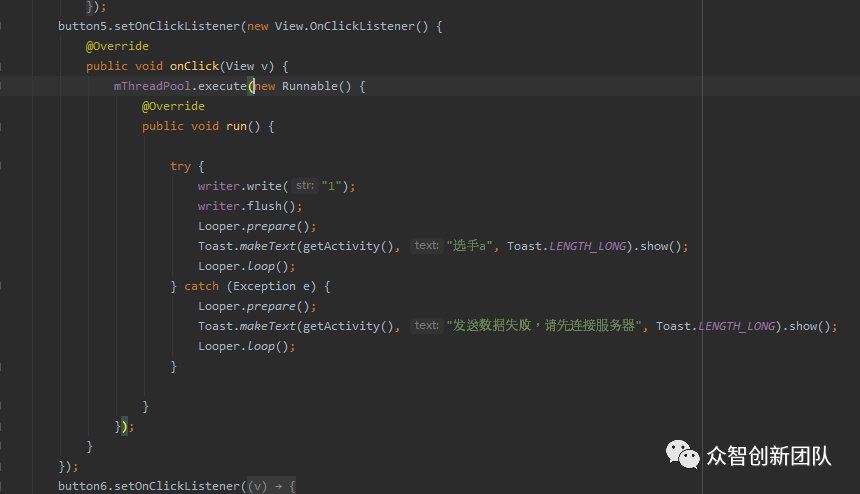Click the write call on writer
Viewport: 860px width, 494px height.
(x=264, y=186)
